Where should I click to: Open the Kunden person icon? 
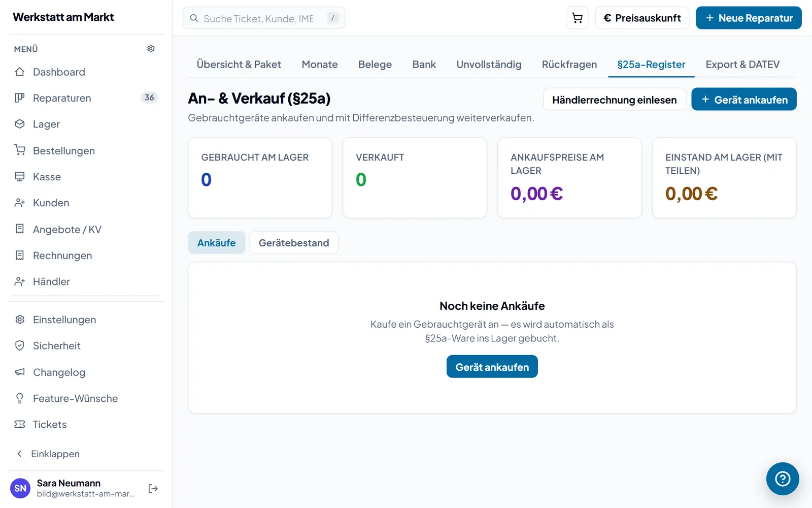[20, 203]
